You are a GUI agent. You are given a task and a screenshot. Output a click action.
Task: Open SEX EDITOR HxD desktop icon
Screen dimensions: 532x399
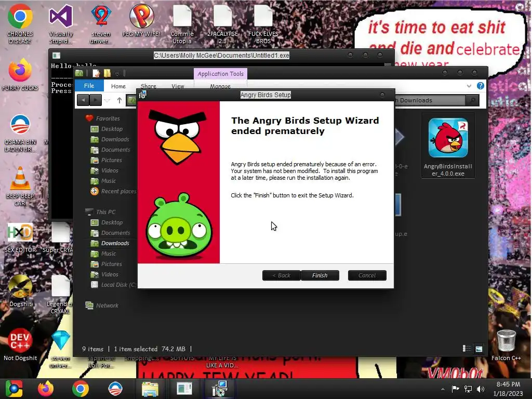pyautogui.click(x=20, y=237)
